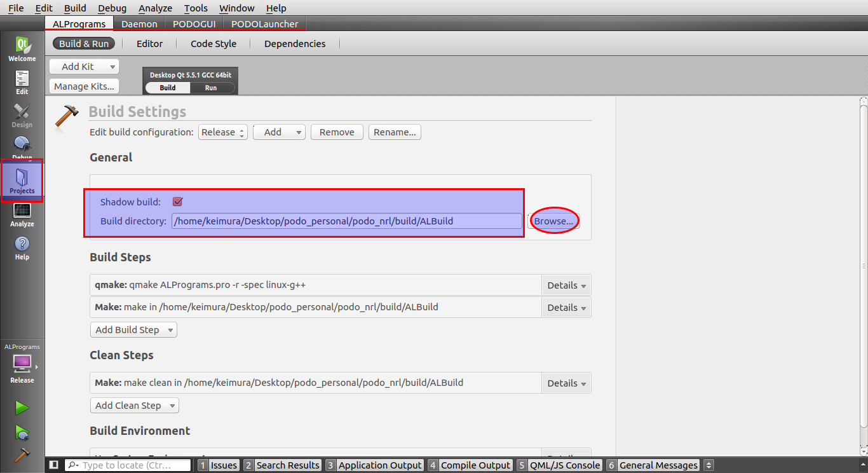Open output pane selector arrows
Screen dimensions: 868x473
[709, 465]
